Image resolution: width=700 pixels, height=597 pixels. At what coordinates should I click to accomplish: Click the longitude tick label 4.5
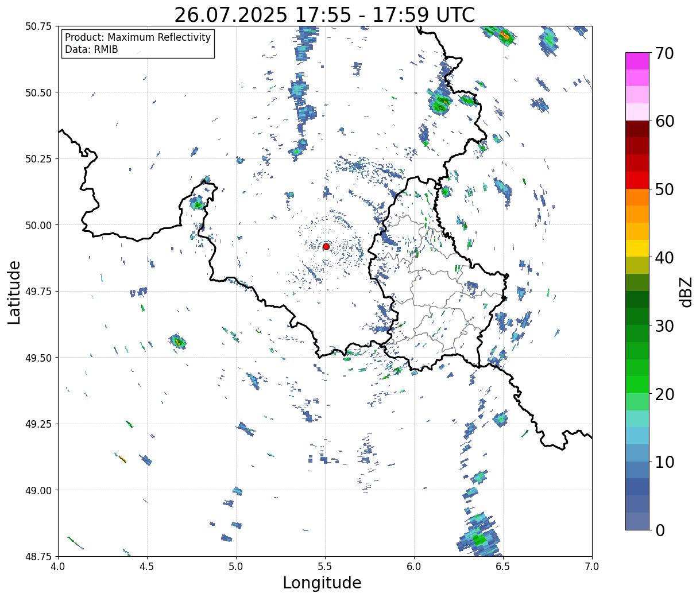(x=147, y=567)
